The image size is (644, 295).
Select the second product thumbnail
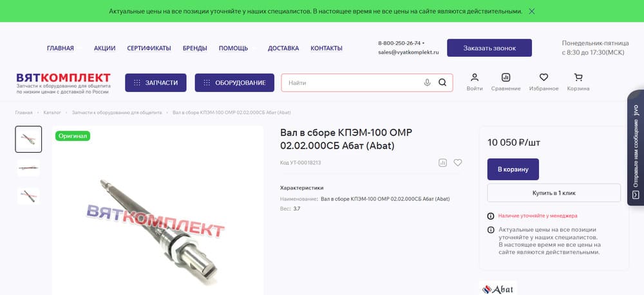(x=28, y=167)
